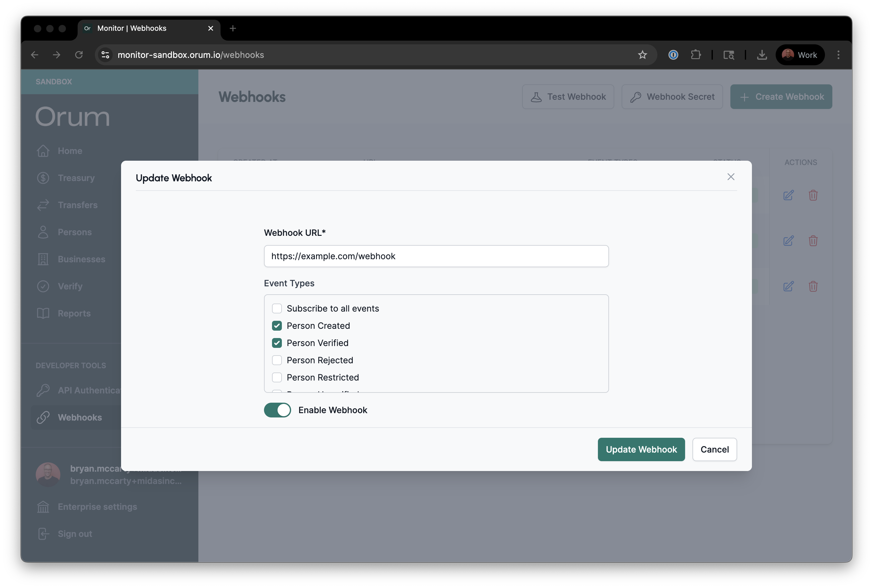Bookmark page with star icon
This screenshot has width=873, height=588.
(642, 55)
